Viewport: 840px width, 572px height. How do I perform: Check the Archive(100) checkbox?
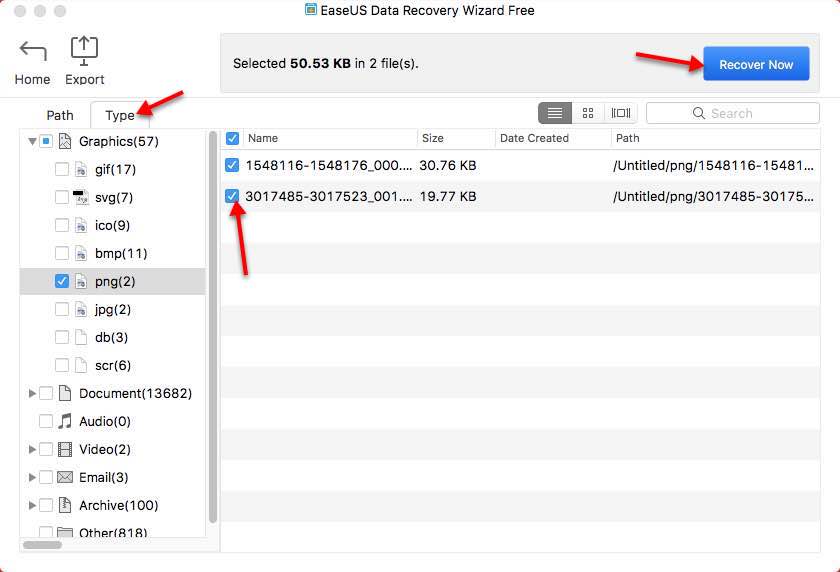tap(46, 505)
